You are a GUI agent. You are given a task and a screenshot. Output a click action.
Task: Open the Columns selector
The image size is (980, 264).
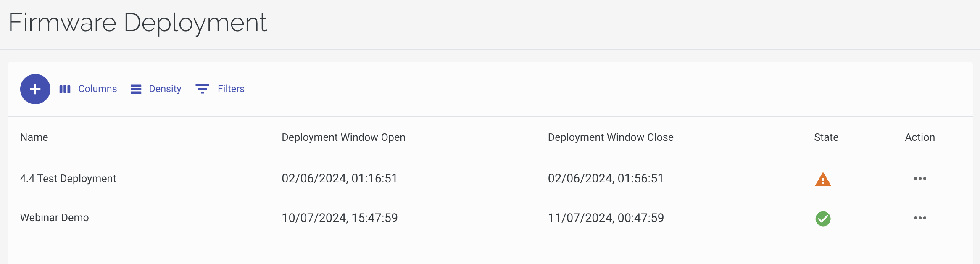(88, 89)
